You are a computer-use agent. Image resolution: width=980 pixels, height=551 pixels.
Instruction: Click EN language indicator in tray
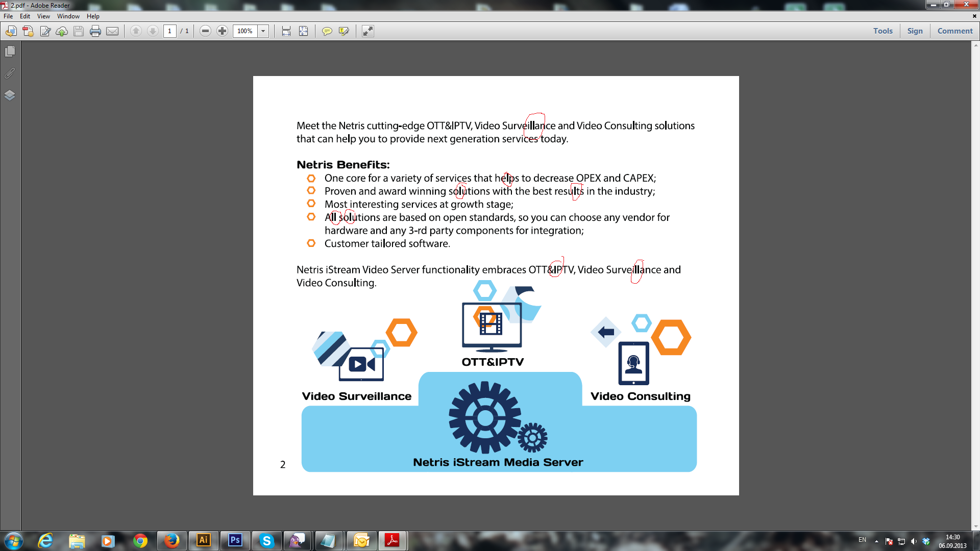862,540
